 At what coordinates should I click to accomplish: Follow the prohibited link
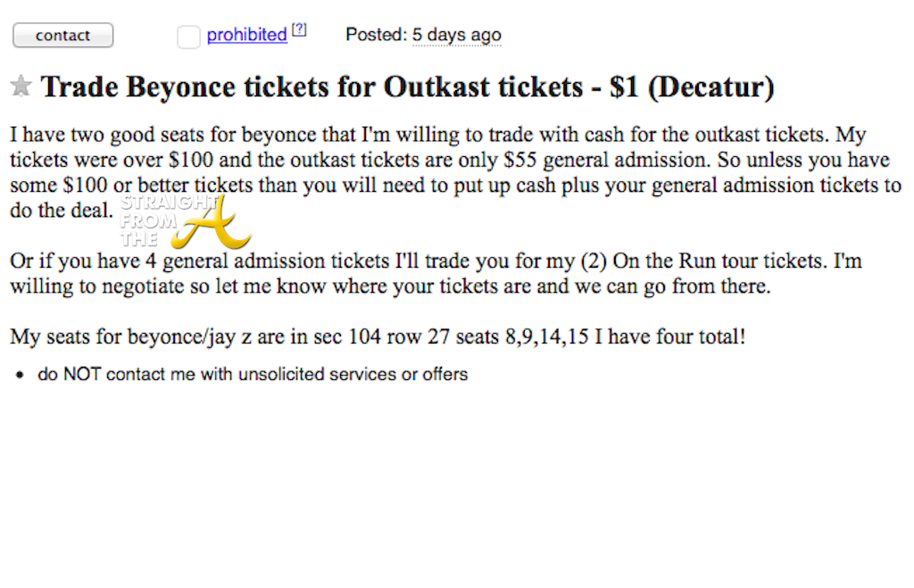pyautogui.click(x=246, y=35)
